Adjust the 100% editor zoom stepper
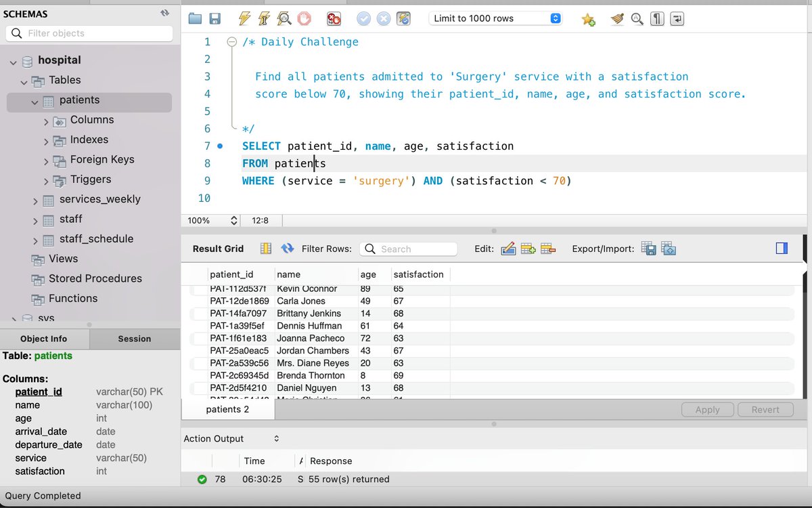The width and height of the screenshot is (812, 508). click(234, 221)
